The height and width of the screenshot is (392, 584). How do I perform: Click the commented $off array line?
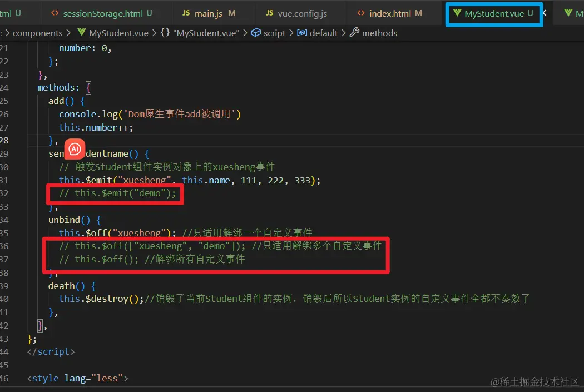[x=220, y=246]
